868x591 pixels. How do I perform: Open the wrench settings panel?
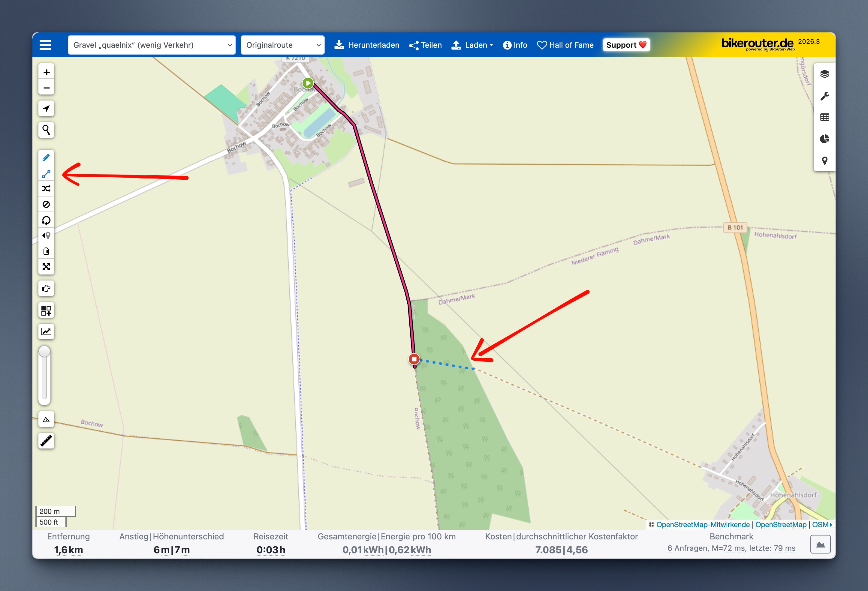(824, 96)
